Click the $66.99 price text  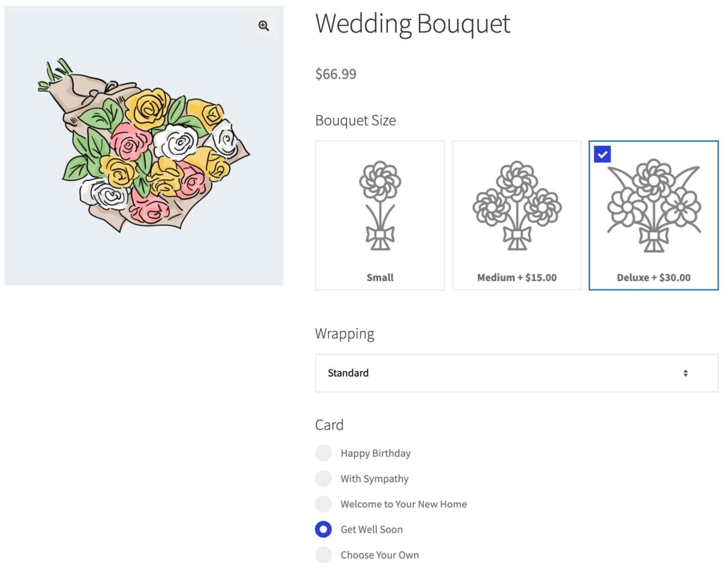point(336,74)
